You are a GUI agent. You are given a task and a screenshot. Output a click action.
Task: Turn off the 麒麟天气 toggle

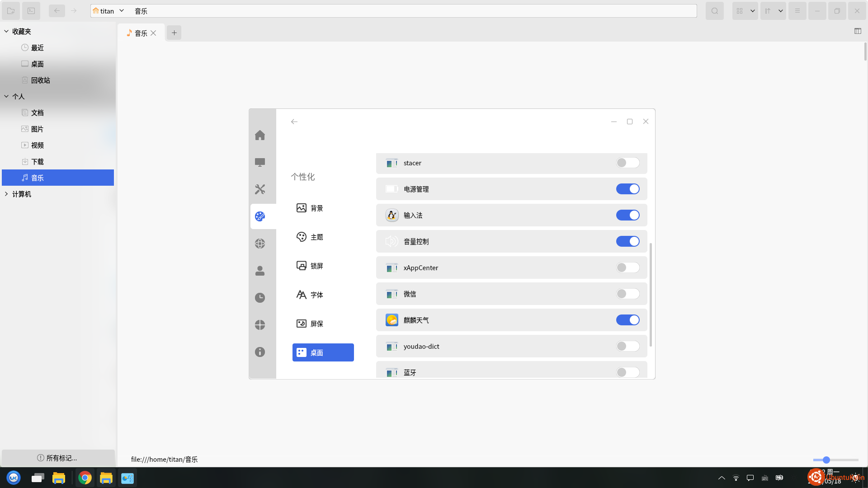pyautogui.click(x=627, y=320)
